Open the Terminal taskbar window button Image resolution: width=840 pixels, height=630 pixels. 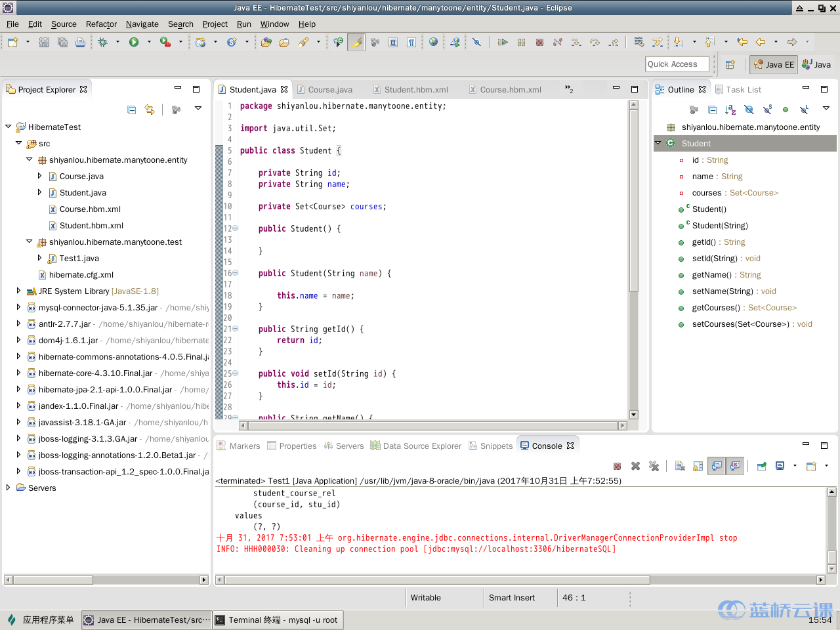click(278, 619)
